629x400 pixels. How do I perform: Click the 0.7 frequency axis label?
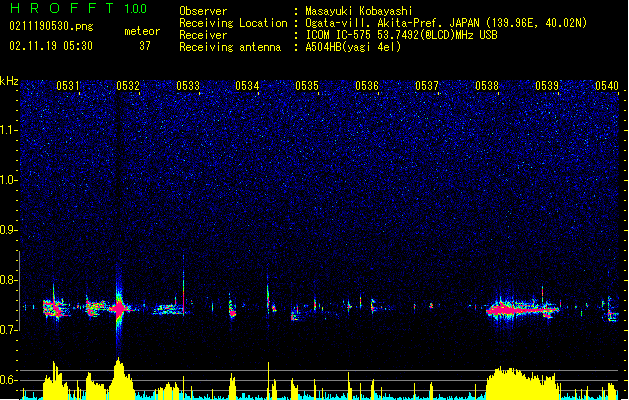tap(9, 330)
